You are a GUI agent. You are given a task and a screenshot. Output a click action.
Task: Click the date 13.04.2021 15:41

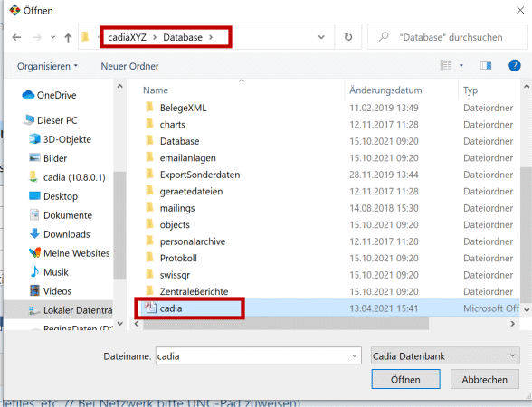[384, 308]
